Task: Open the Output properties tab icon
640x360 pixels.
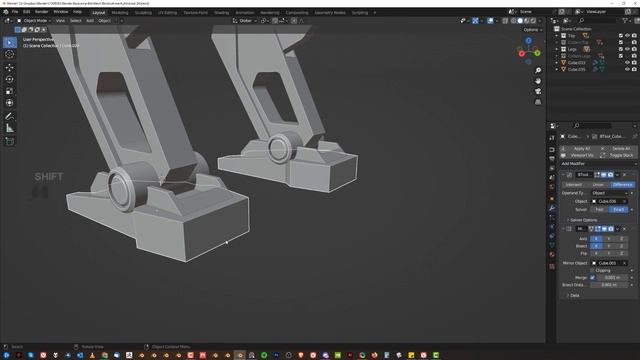Action: (552, 159)
